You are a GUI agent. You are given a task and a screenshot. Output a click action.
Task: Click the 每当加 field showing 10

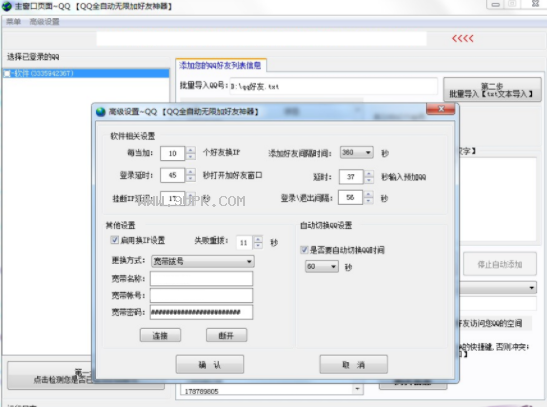point(173,153)
